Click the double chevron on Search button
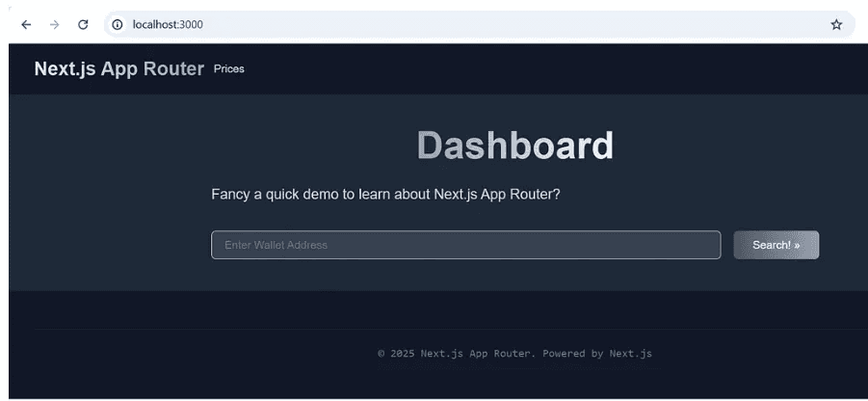The height and width of the screenshot is (401, 868). [x=797, y=245]
